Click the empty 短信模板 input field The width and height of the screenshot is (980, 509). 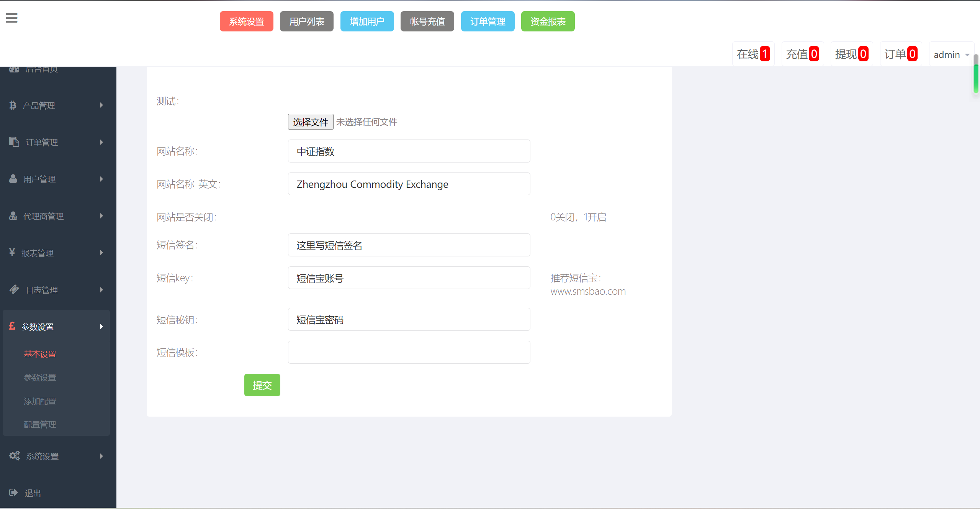(x=409, y=352)
